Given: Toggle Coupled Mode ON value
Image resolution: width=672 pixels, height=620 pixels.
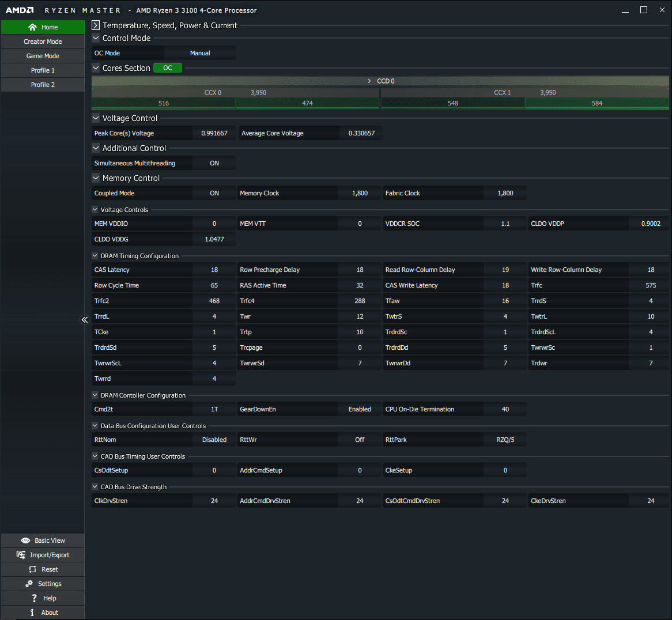Looking at the screenshot, I should tap(214, 193).
